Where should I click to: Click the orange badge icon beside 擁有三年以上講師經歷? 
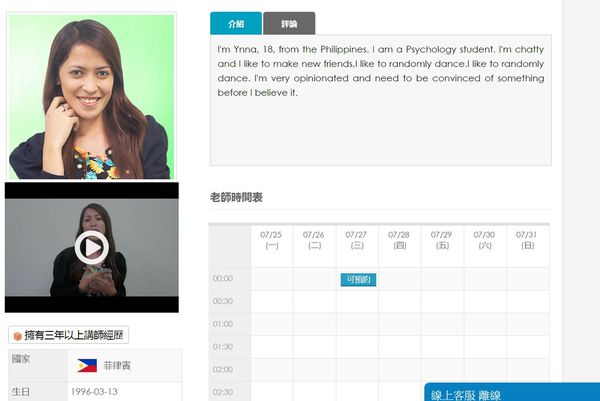[16, 336]
